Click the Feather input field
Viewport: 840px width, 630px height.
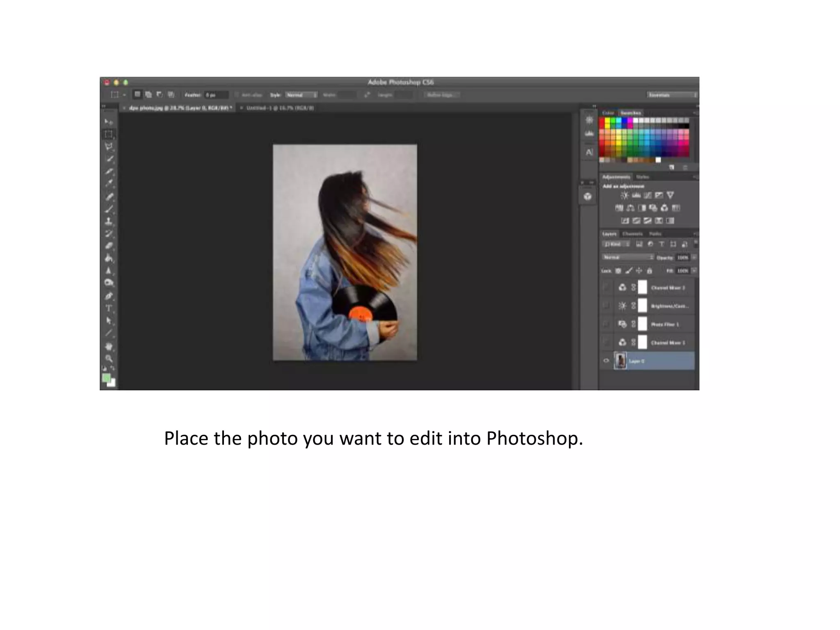(x=216, y=95)
